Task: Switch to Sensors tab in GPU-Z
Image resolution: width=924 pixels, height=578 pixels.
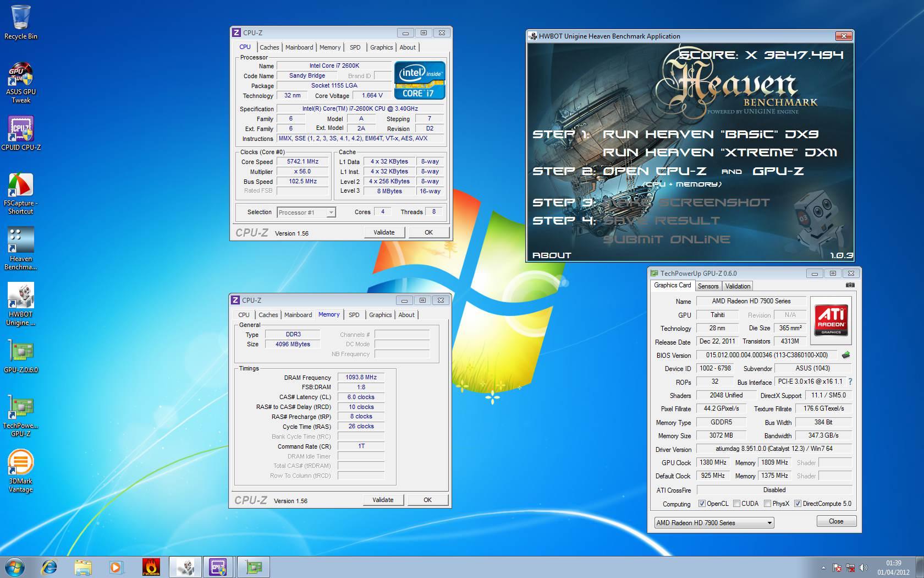Action: point(708,286)
